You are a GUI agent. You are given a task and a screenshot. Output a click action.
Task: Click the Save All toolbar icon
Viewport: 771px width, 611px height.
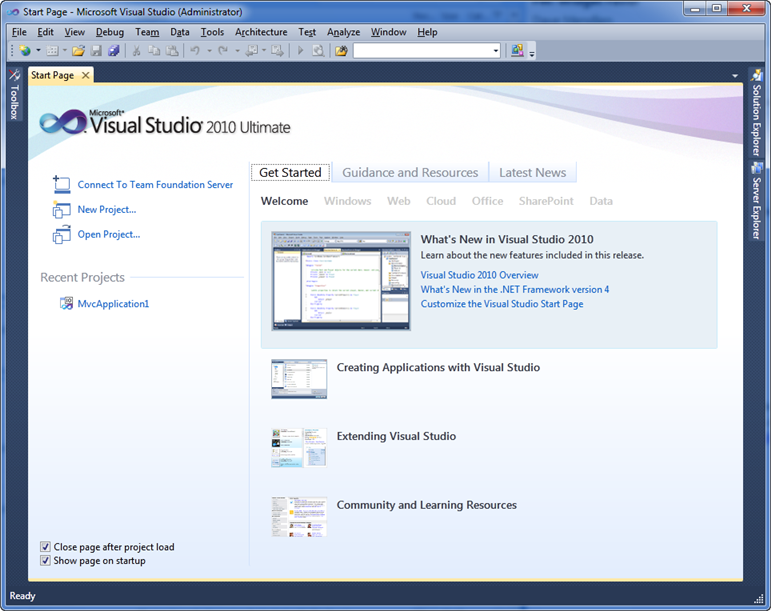pos(114,50)
